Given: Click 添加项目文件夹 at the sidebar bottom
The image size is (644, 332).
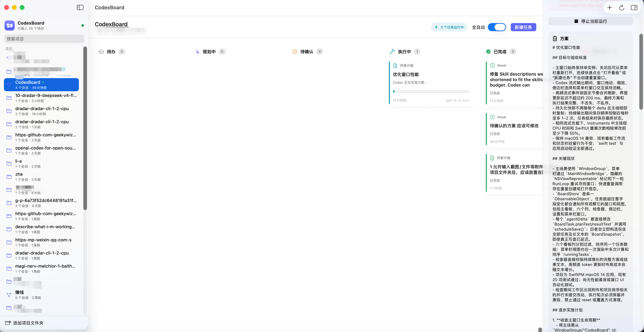Looking at the screenshot, I should pyautogui.click(x=24, y=323).
